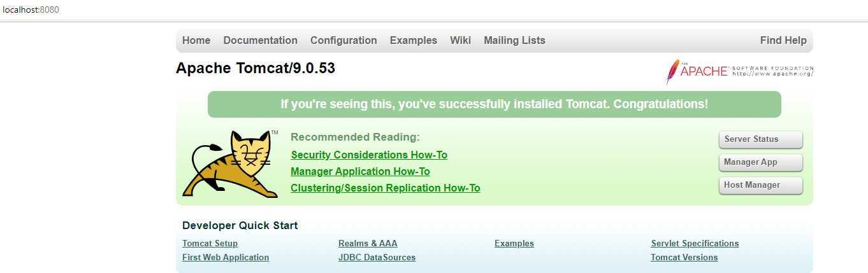Follow the First Web Application link
The image size is (868, 273).
pyautogui.click(x=226, y=257)
